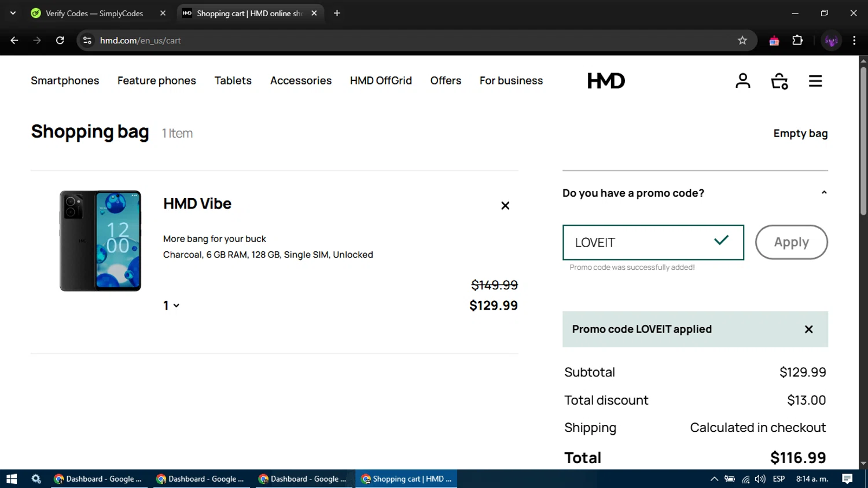Click the HMD Vibe phone thumbnail
The width and height of the screenshot is (868, 488).
100,241
